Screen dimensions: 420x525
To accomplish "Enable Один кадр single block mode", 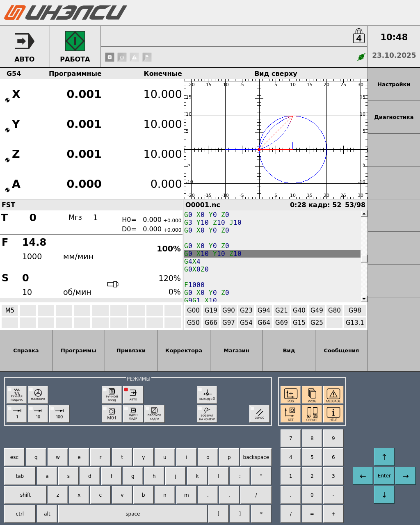I will click(x=133, y=414).
